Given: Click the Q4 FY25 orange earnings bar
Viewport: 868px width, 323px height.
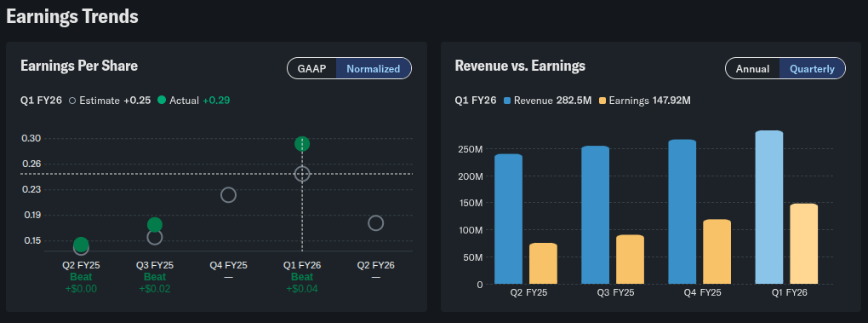Looking at the screenshot, I should (x=717, y=252).
